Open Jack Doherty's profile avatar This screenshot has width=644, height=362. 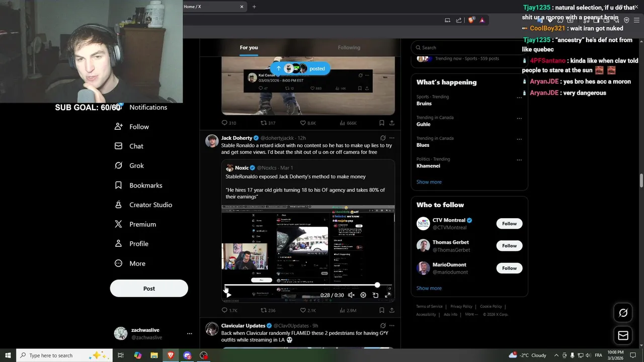[212, 141]
